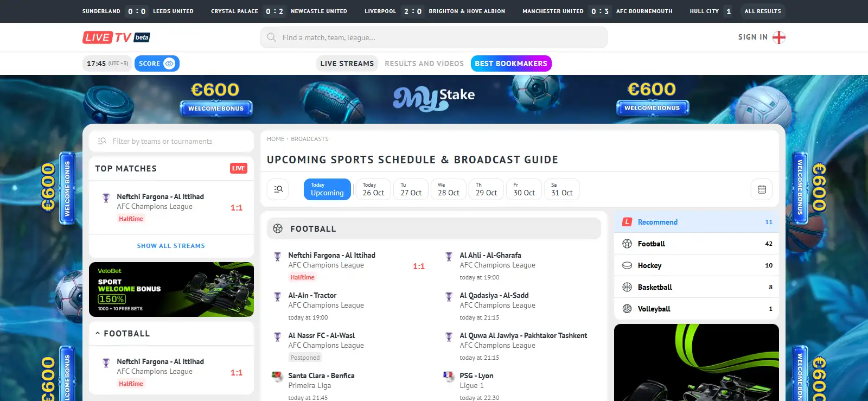Click the Basketball icon in sports list
This screenshot has height=401, width=868.
pyautogui.click(x=627, y=287)
